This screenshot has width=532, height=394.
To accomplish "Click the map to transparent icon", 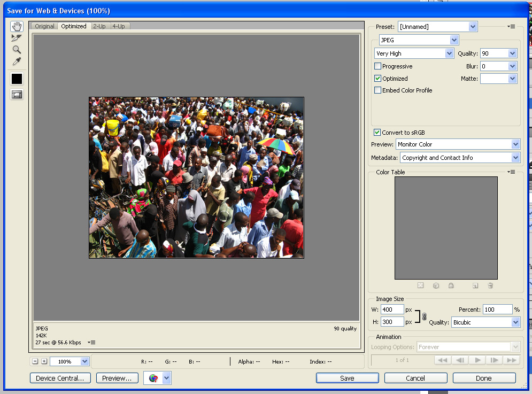I will click(420, 285).
